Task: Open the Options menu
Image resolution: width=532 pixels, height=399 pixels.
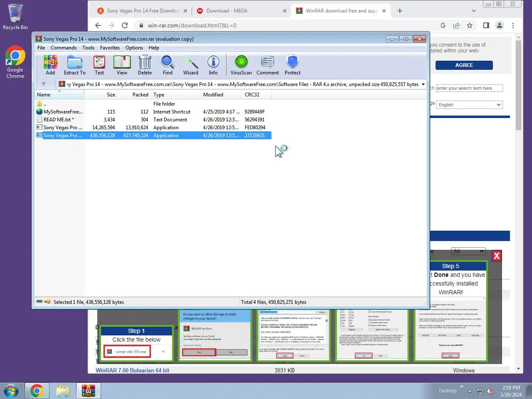Action: coord(134,48)
